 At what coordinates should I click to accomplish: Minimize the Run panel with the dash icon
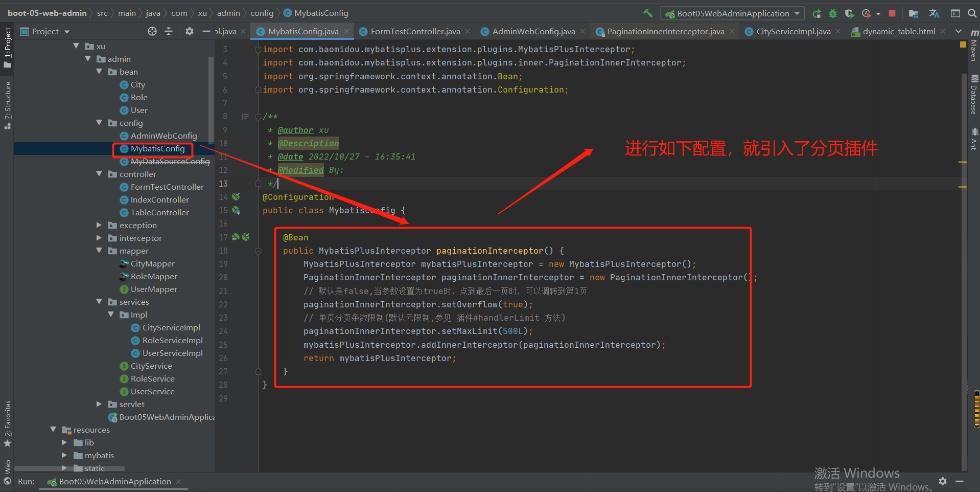click(960, 481)
